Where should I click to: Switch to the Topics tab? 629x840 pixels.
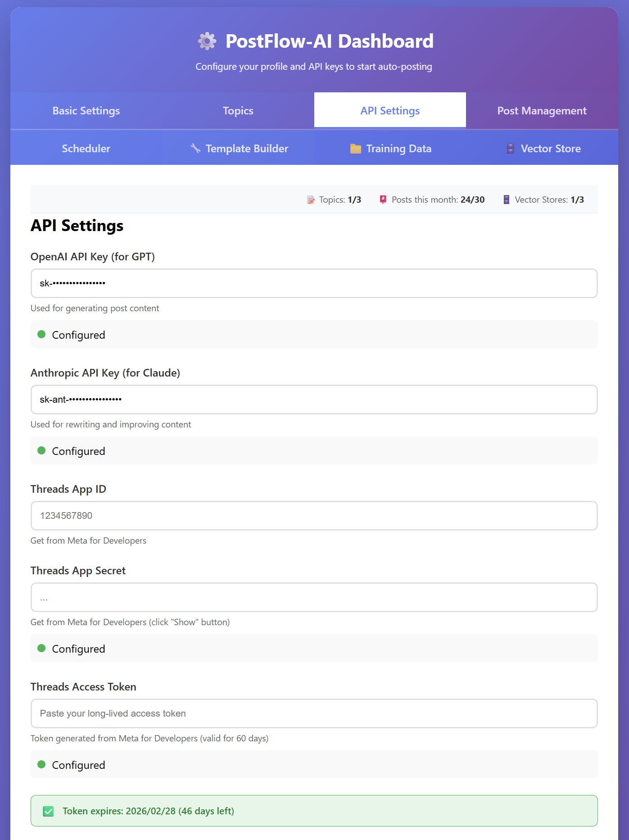pos(238,110)
